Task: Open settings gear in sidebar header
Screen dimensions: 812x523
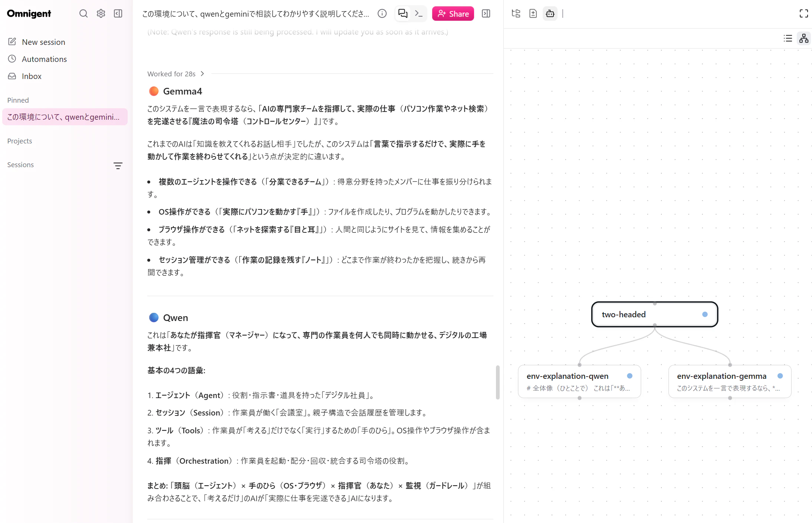Action: 101,14
